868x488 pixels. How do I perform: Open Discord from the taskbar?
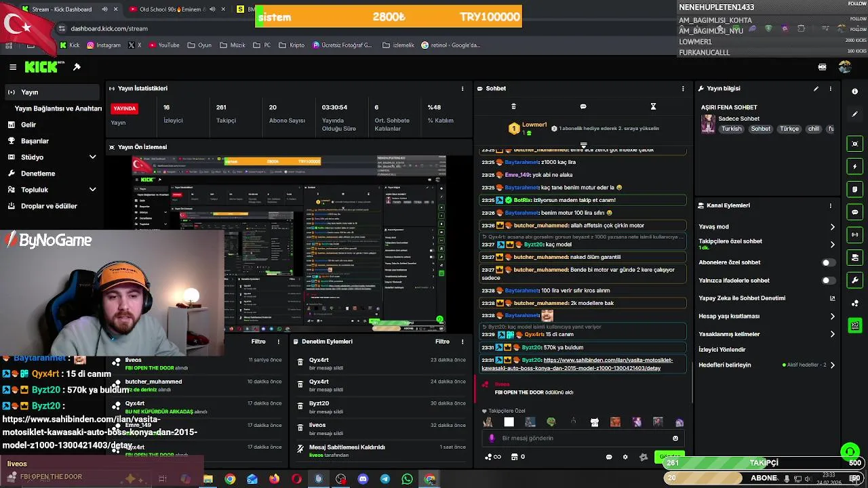(363, 479)
